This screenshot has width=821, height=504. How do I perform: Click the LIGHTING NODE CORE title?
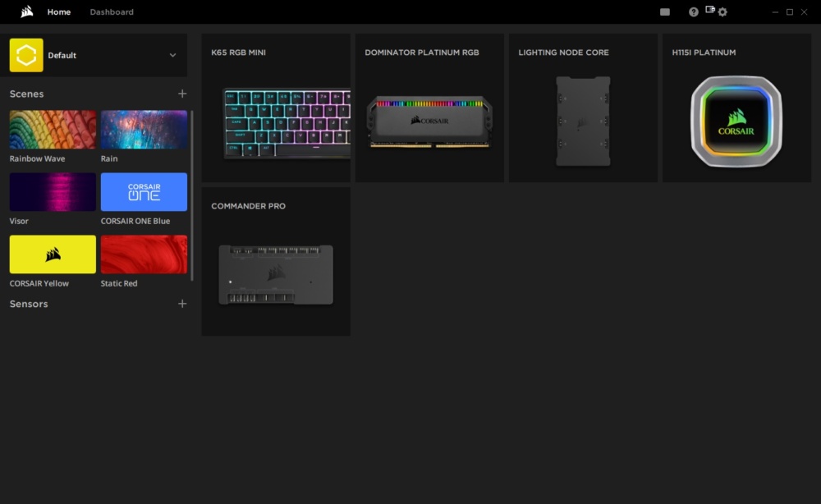(563, 53)
